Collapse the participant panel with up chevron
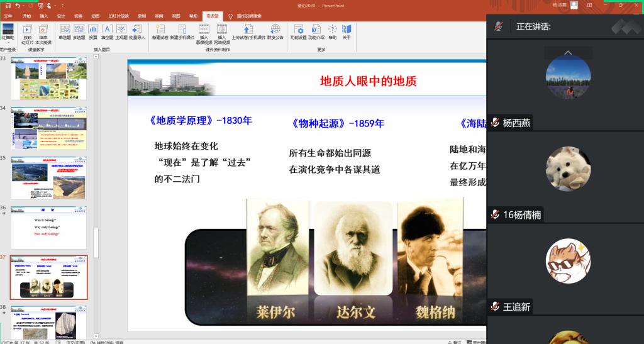This screenshot has height=344, width=644. point(567,53)
